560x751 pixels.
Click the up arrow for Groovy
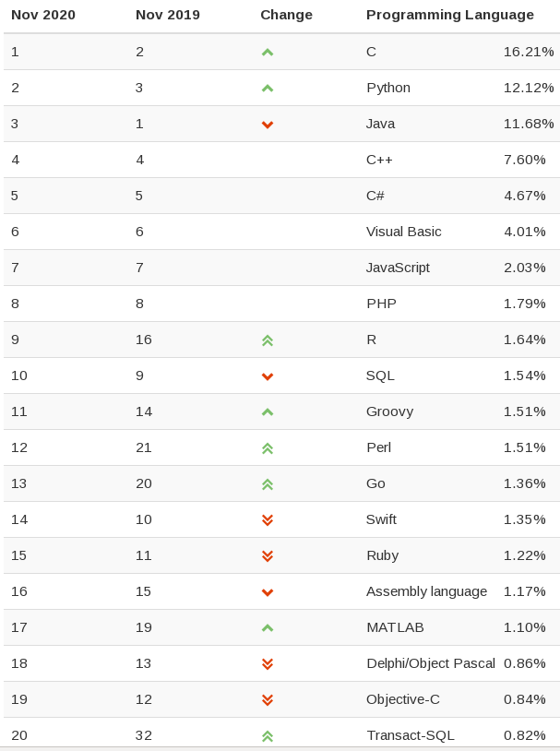(x=268, y=412)
